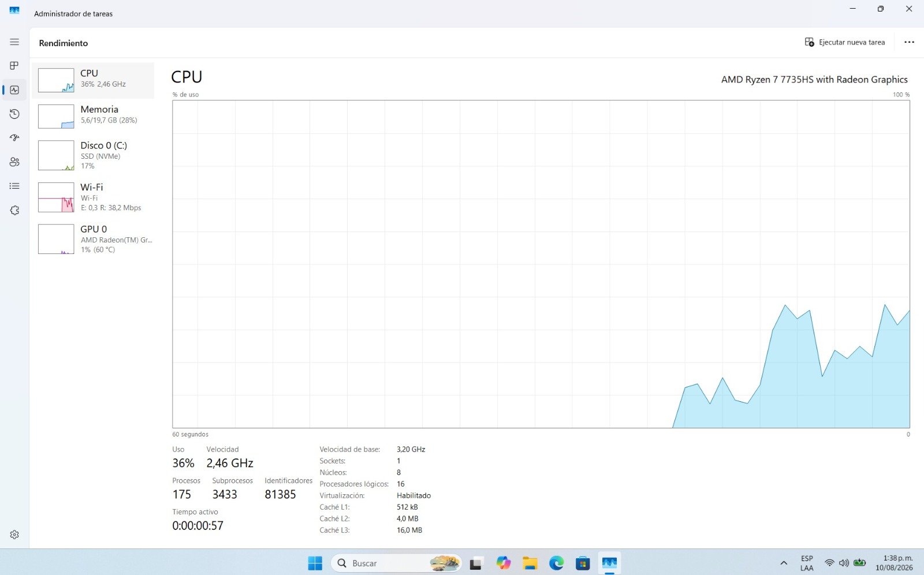The width and height of the screenshot is (924, 575).
Task: Select the Wi-Fi resource entry
Action: tap(93, 197)
